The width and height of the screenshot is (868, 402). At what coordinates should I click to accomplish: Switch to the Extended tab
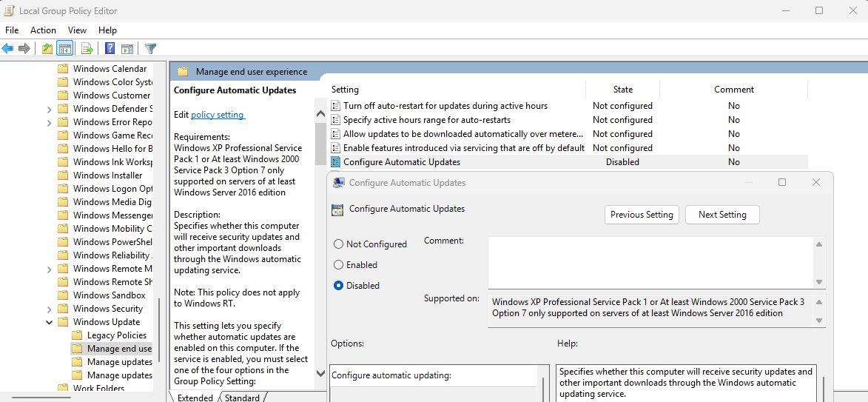195,398
